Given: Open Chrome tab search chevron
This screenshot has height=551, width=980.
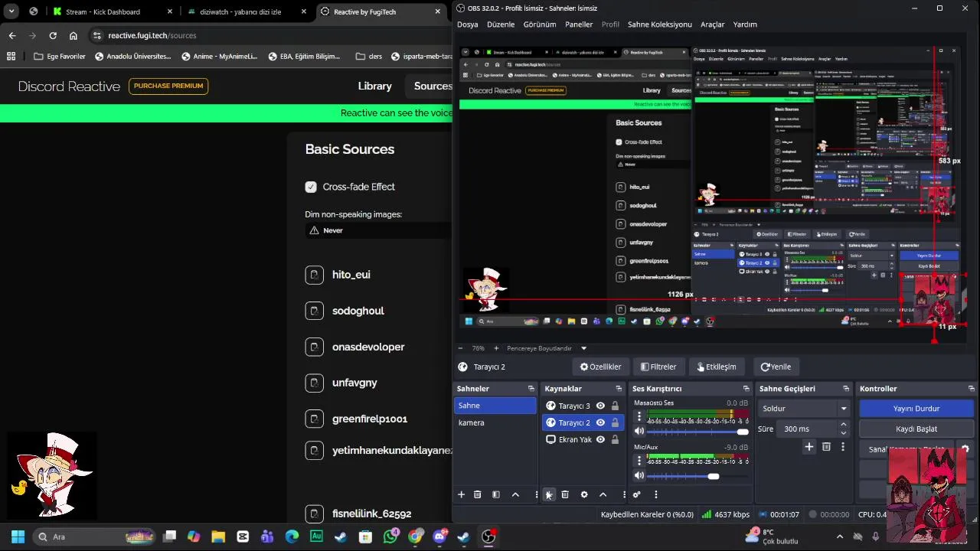Looking at the screenshot, I should [x=11, y=11].
